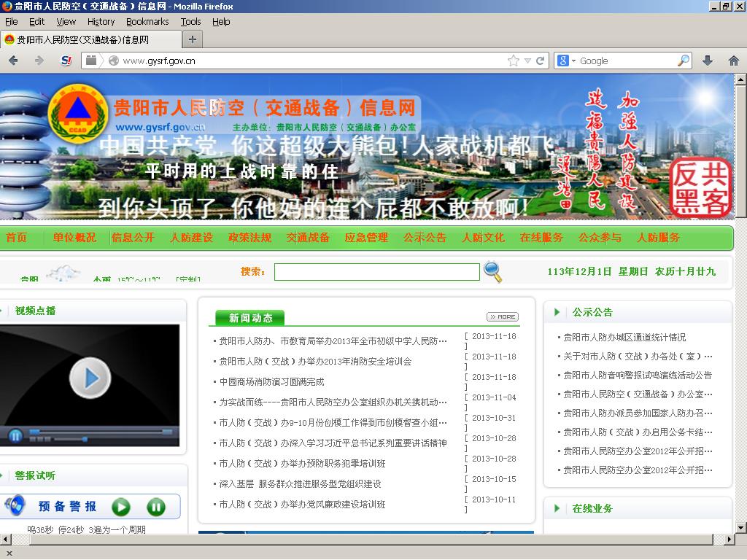Open 人防建设 navigation item
The image size is (747, 560).
tap(192, 237)
